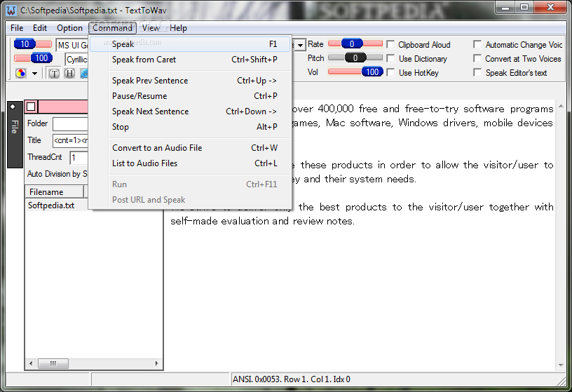Image resolution: width=572 pixels, height=392 pixels.
Task: Click the file list's left scroll arrow
Action: (31, 363)
